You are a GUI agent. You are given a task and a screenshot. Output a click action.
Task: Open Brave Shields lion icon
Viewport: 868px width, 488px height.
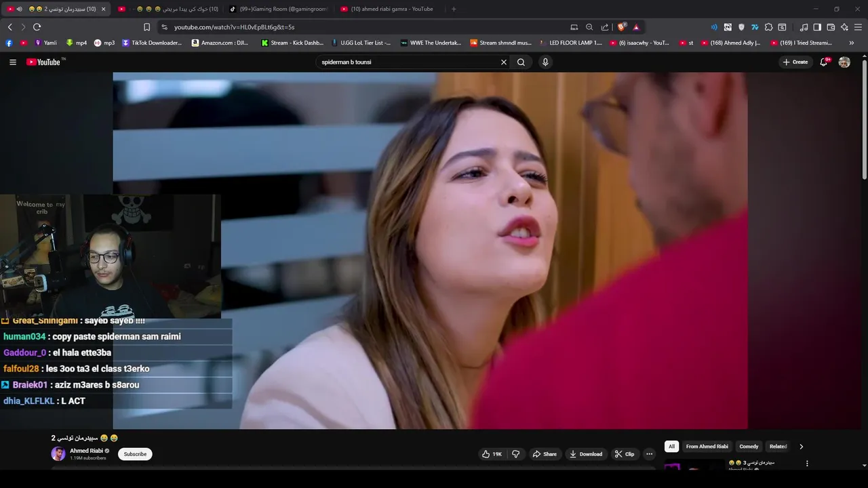621,27
